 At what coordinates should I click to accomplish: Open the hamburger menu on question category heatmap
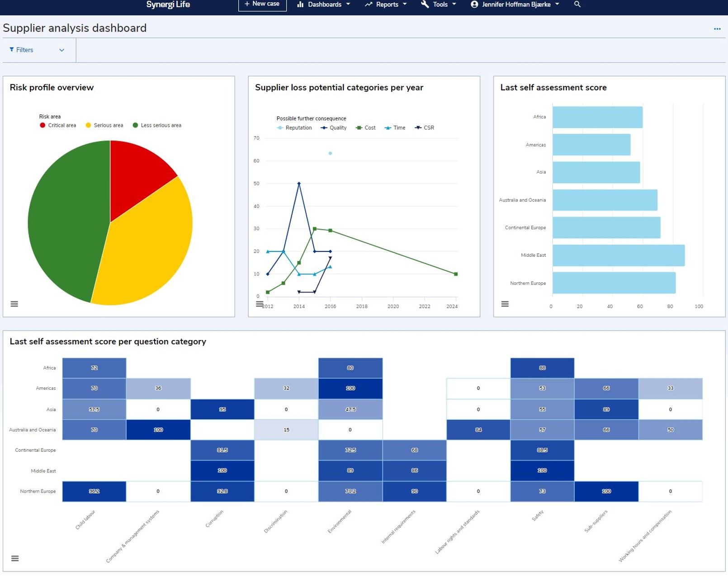coord(15,558)
